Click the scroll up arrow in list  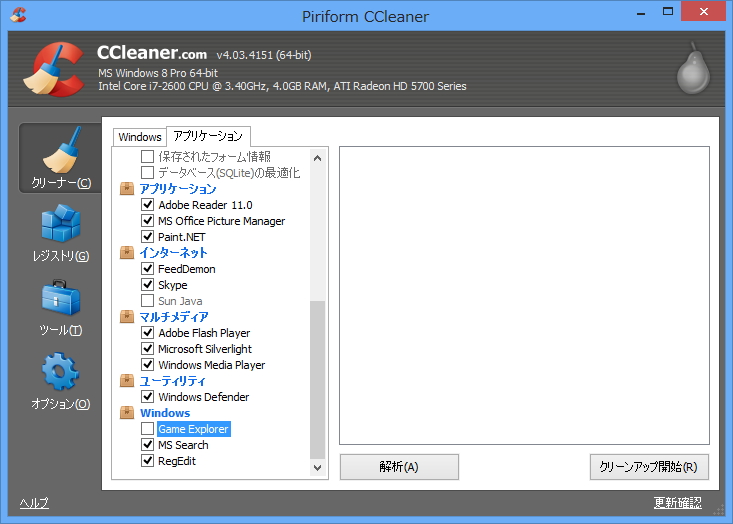[x=317, y=158]
